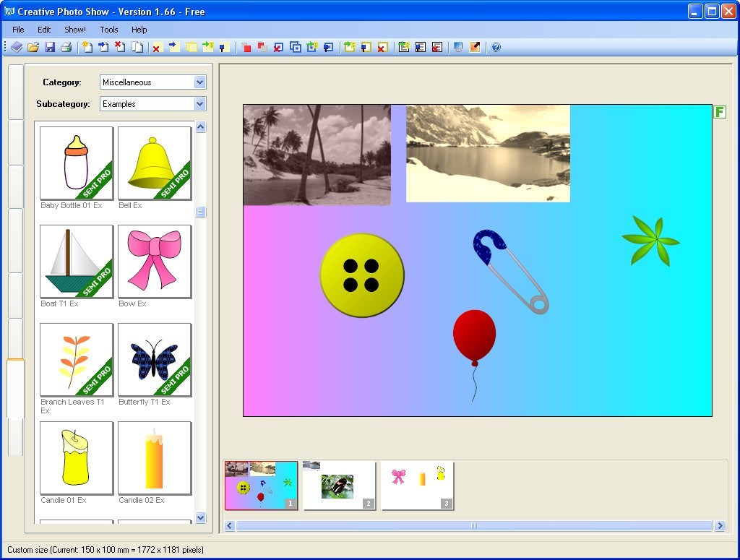
Task: Open the Show! menu
Action: (x=75, y=30)
